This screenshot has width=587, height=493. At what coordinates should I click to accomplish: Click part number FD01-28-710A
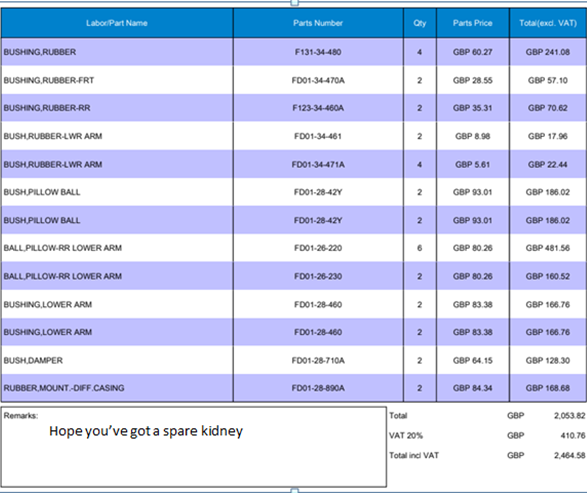(x=318, y=360)
